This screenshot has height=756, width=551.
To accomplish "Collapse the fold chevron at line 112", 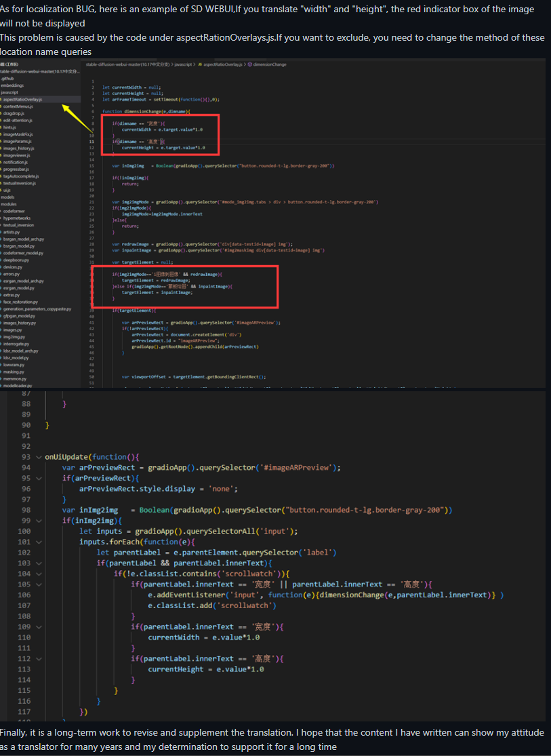I will 39,658.
